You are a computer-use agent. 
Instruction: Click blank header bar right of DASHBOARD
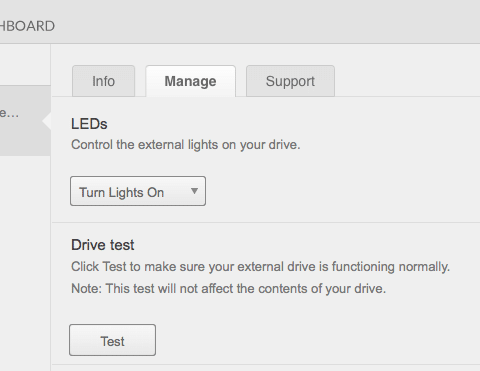(x=267, y=26)
